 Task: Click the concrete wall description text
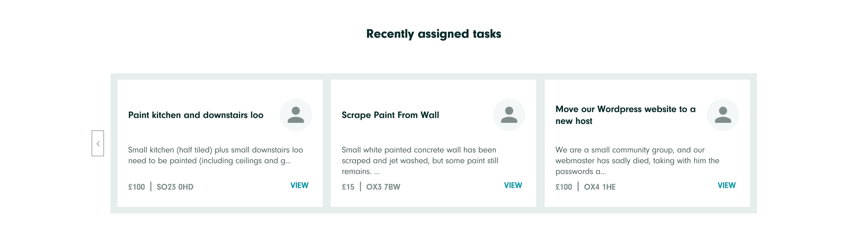[419, 160]
